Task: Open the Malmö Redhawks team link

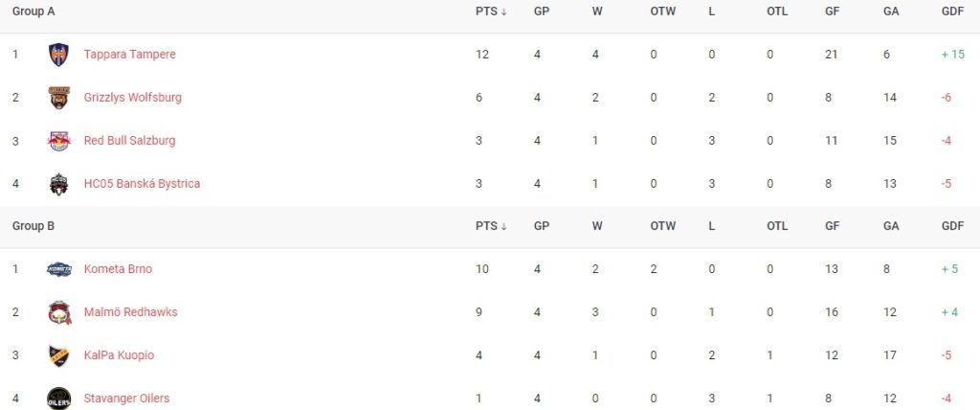Action: 130,312
